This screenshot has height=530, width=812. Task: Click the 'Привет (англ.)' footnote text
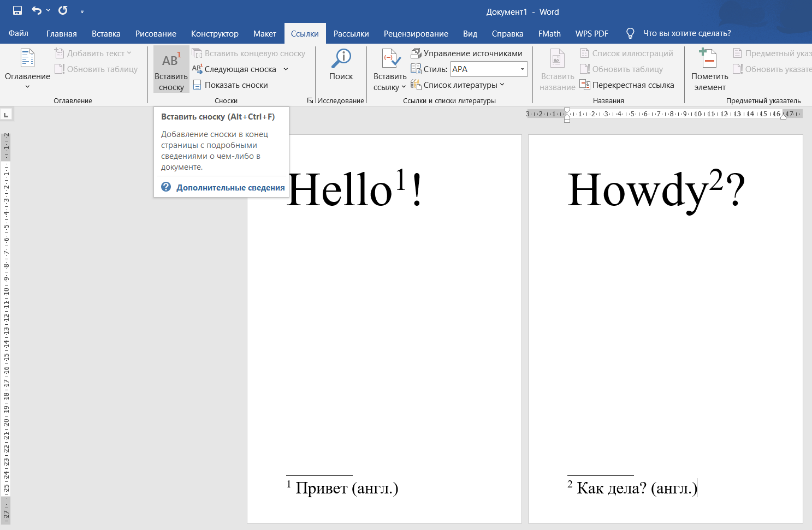coord(347,487)
